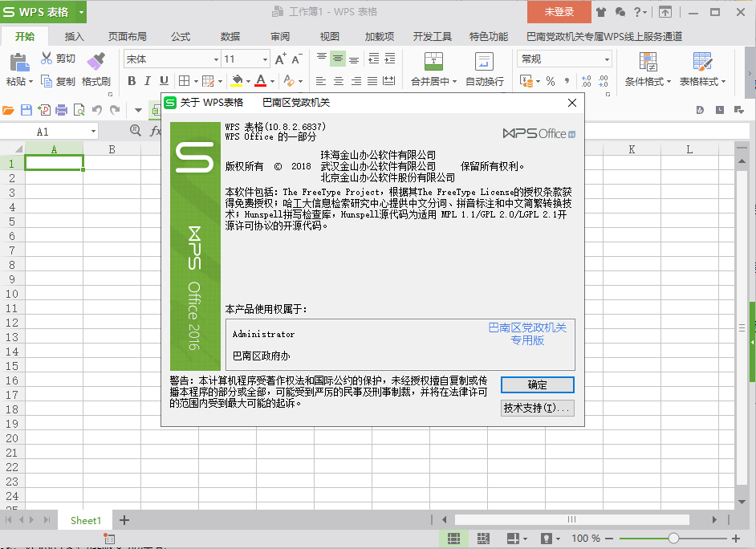Apply cell borders icon

184,81
